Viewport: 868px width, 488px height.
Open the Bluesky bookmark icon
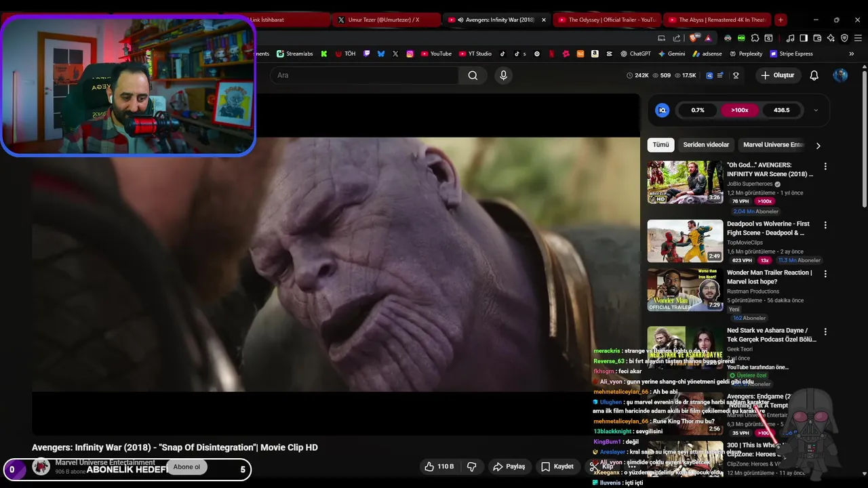(381, 54)
